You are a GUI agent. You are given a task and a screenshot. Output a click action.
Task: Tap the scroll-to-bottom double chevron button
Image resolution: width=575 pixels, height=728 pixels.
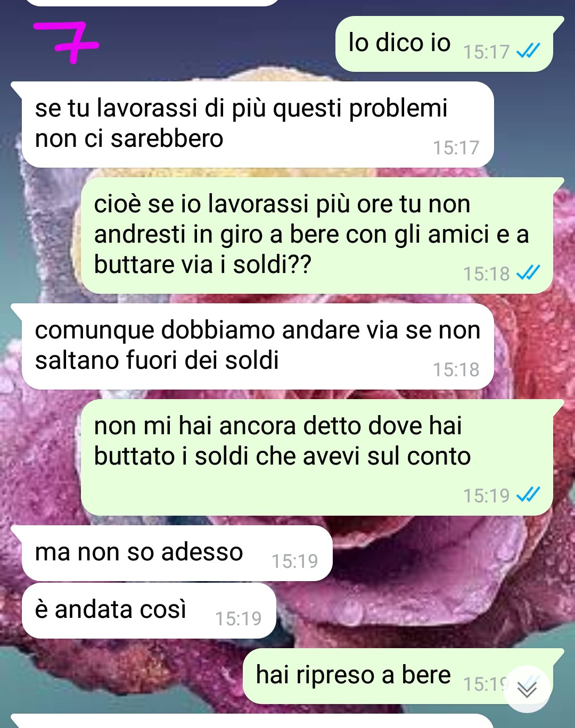pyautogui.click(x=527, y=689)
